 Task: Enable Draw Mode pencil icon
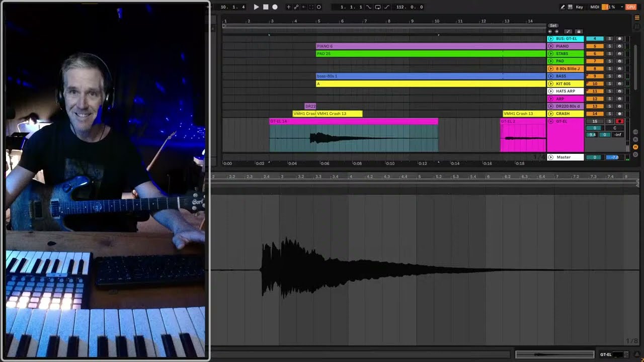(x=562, y=7)
